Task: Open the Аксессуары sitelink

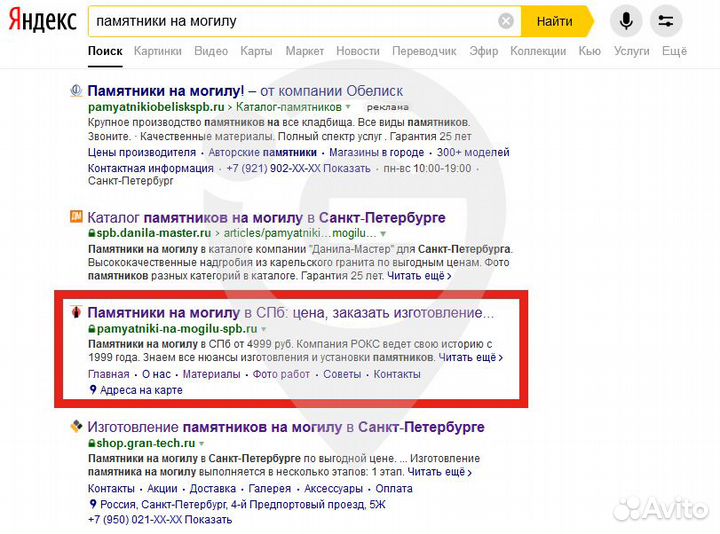Action: (333, 489)
